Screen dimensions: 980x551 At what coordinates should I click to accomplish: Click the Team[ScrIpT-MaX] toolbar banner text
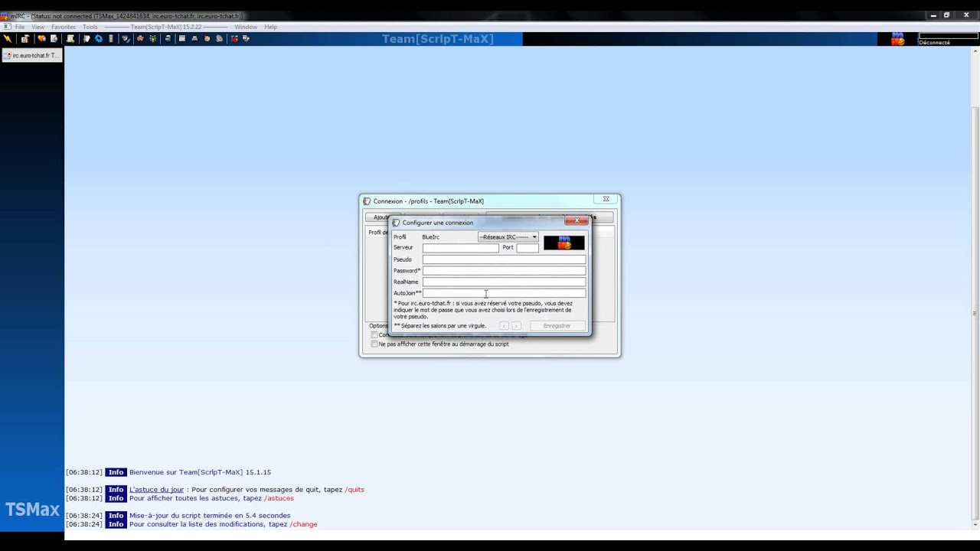pos(438,39)
